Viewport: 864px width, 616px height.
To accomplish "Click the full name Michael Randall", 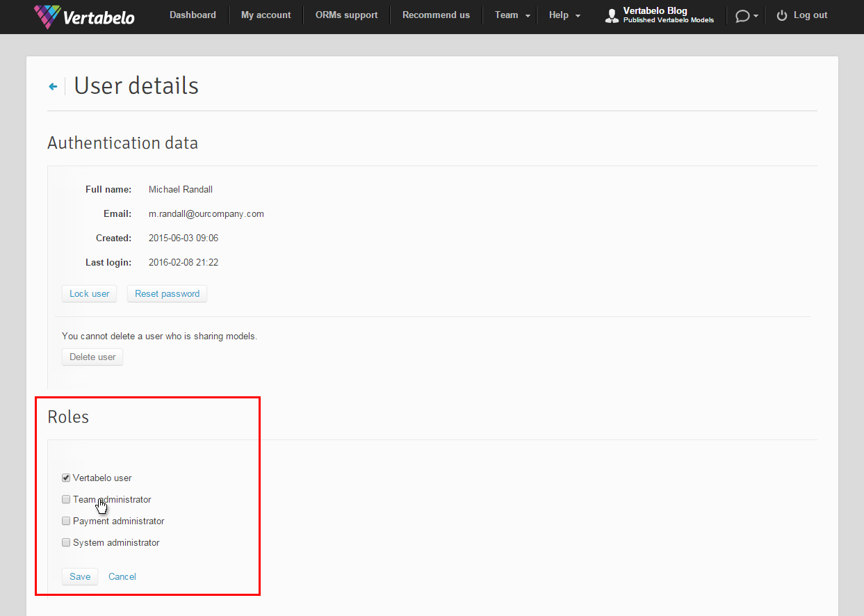I will coord(181,189).
